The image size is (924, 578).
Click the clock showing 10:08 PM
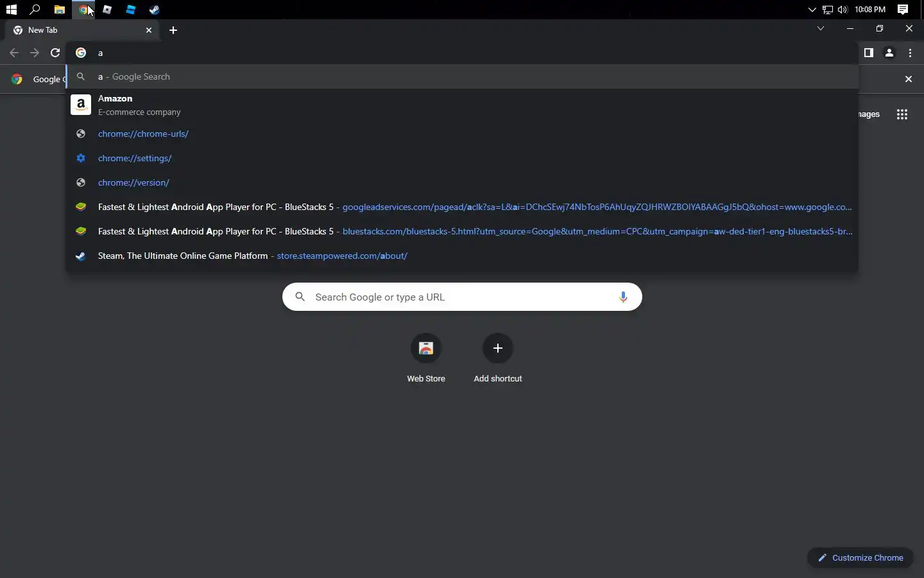click(x=870, y=10)
